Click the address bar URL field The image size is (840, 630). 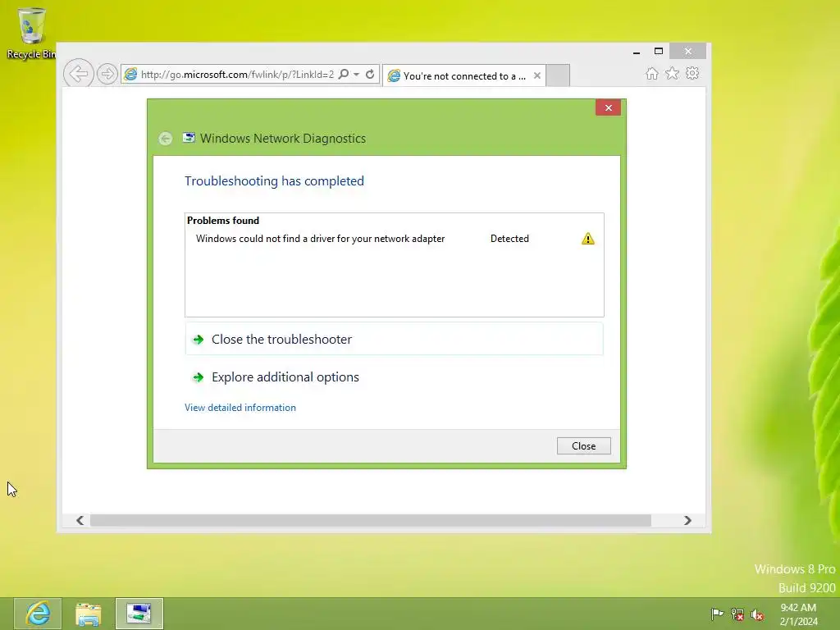[237, 75]
